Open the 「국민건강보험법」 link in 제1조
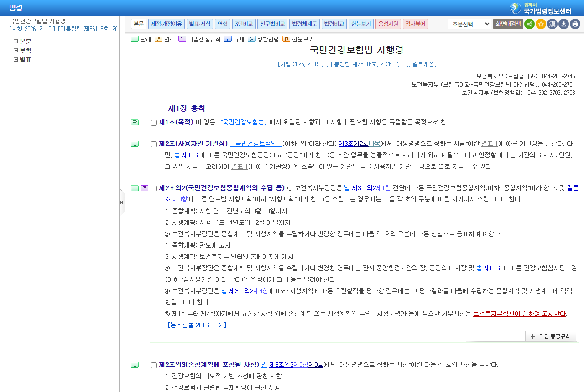This screenshot has height=392, width=584. 243,122
